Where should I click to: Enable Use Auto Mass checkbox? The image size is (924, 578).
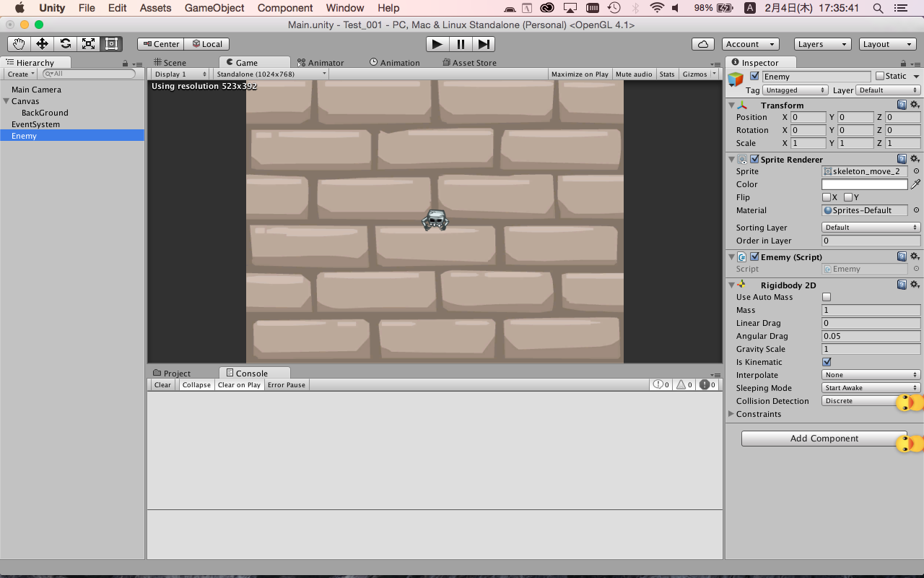827,297
